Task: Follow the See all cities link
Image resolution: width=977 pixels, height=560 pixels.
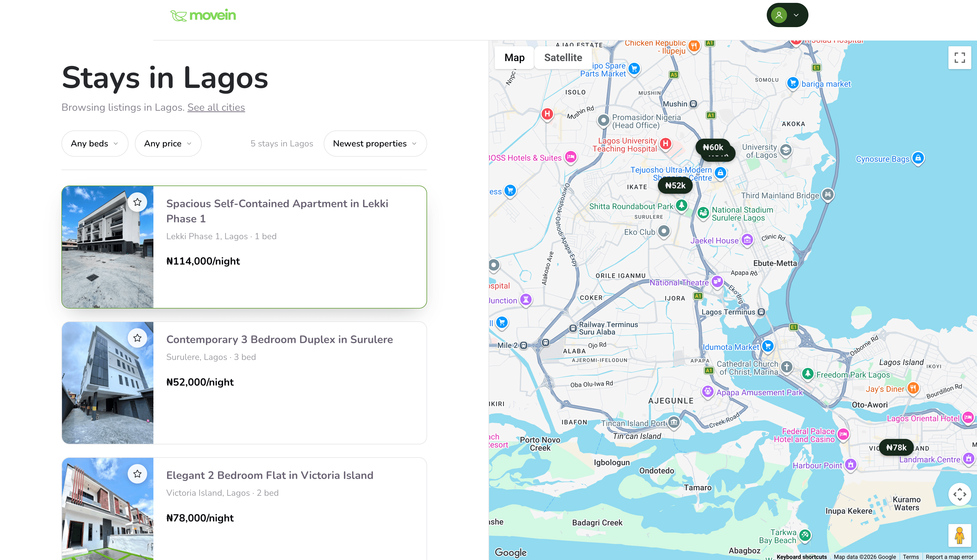Action: click(x=216, y=107)
